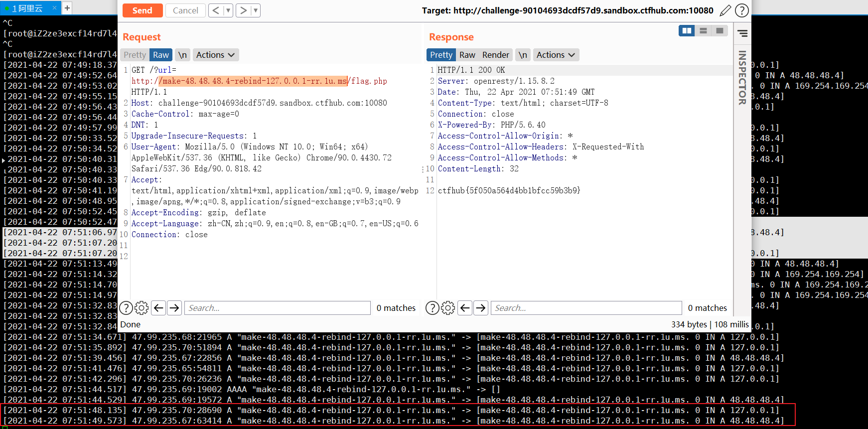Open the INSPECTOR side panel
The image size is (868, 429).
click(742, 77)
